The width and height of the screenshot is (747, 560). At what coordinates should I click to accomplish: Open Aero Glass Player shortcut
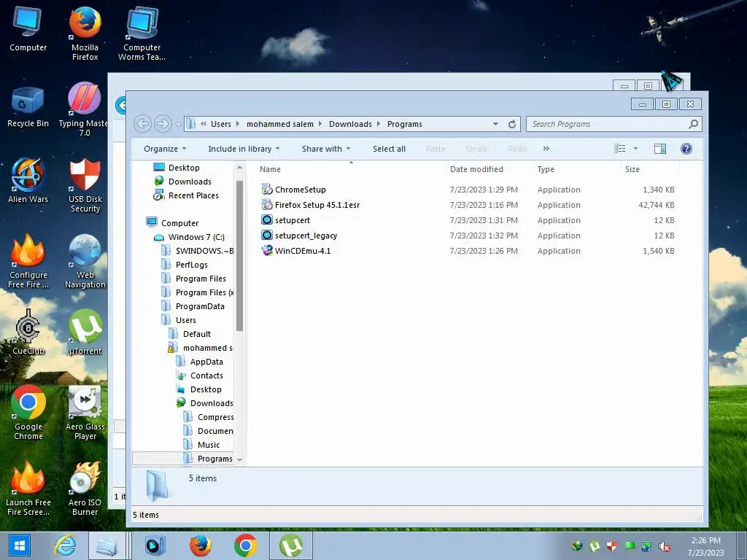pos(85,413)
